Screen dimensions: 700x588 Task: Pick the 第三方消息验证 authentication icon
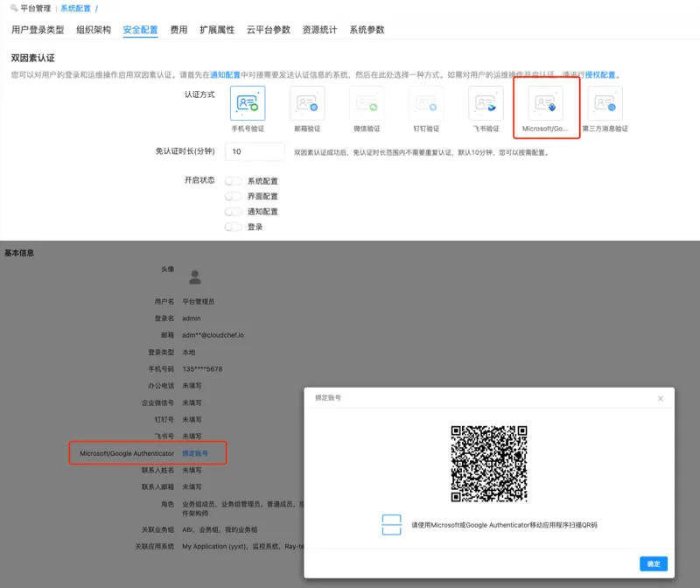[x=605, y=103]
